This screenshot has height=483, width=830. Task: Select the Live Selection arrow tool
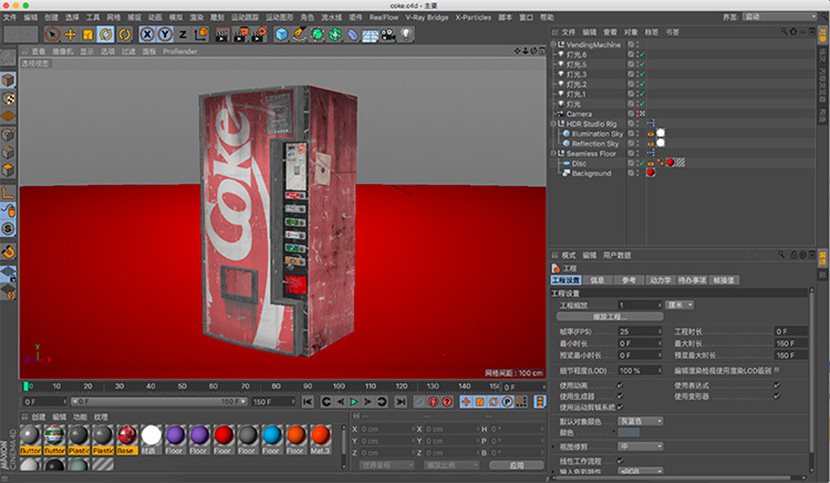click(52, 34)
